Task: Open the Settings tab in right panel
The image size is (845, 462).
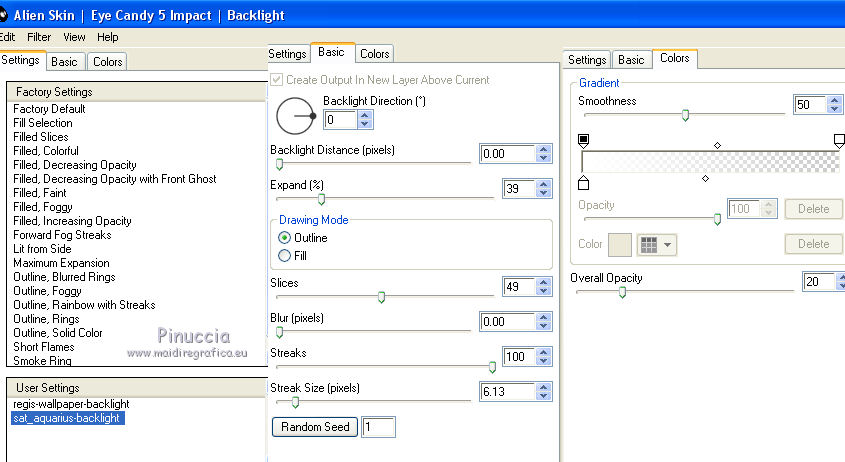Action: pos(587,60)
